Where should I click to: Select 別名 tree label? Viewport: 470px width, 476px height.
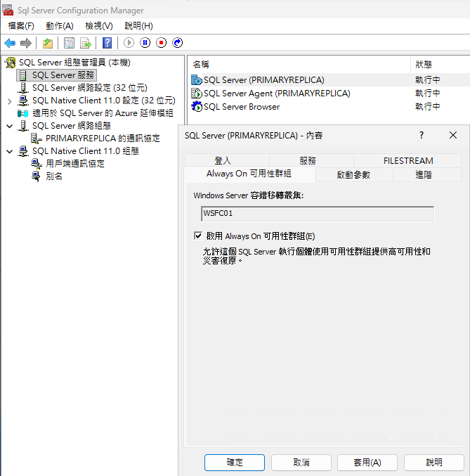tap(54, 176)
